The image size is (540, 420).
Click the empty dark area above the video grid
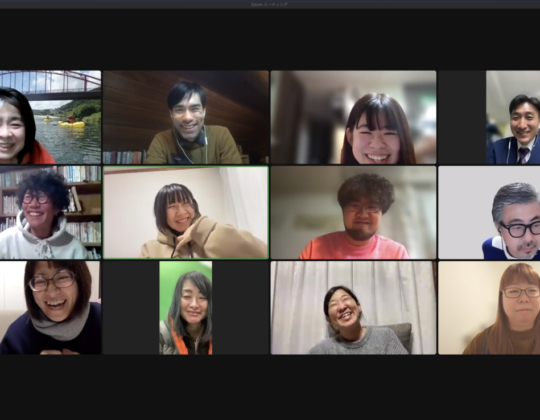coord(270,40)
